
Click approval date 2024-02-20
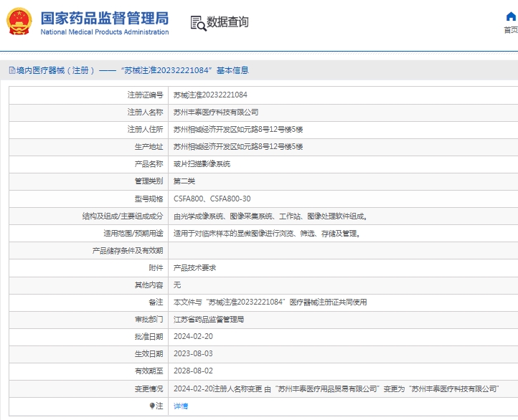193,337
